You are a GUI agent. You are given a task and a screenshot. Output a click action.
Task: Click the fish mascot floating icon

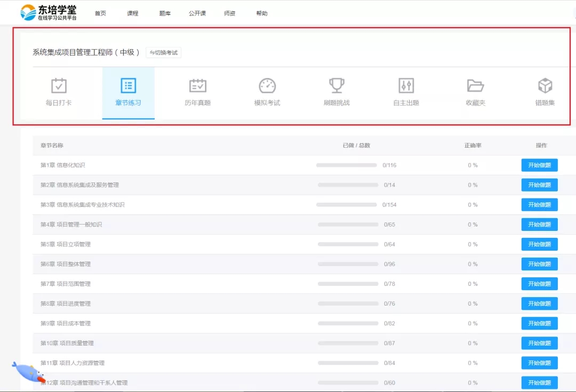[28, 372]
